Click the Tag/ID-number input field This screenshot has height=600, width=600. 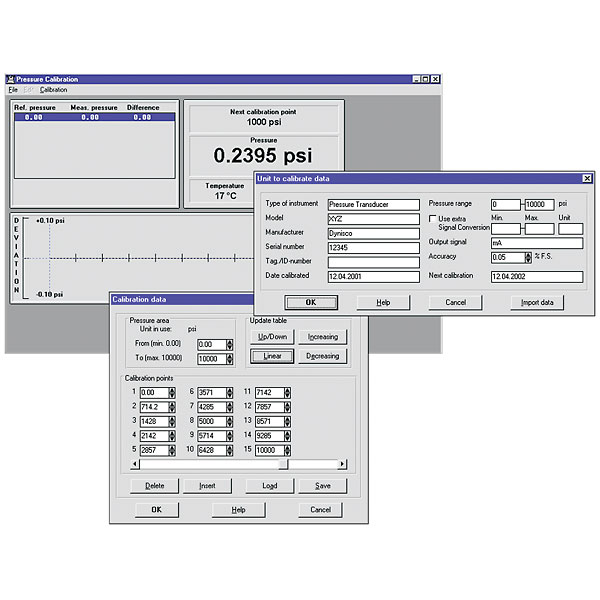[373, 261]
